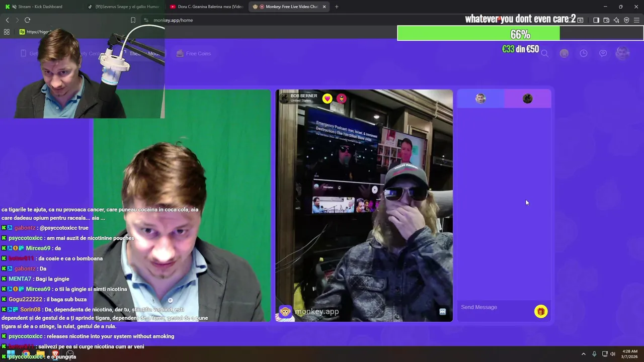Click the '€33 din €50' donation goal text
Image resolution: width=644 pixels, height=362 pixels.
(x=520, y=49)
